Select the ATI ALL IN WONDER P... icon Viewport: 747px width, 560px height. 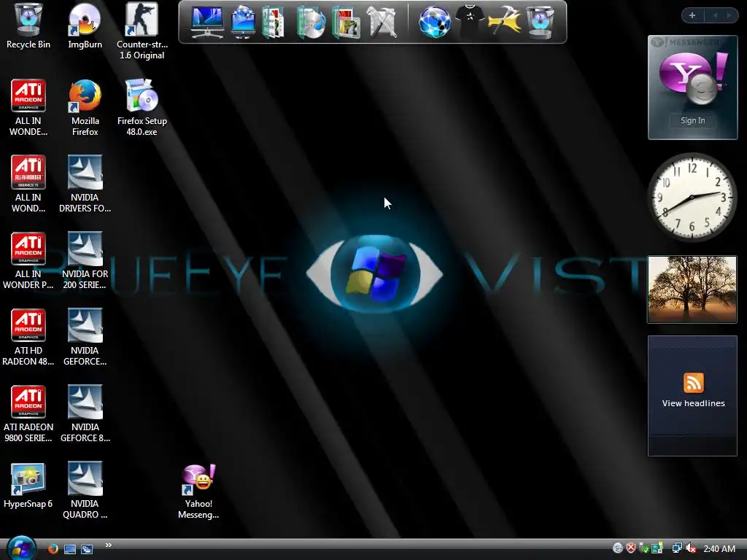[28, 260]
